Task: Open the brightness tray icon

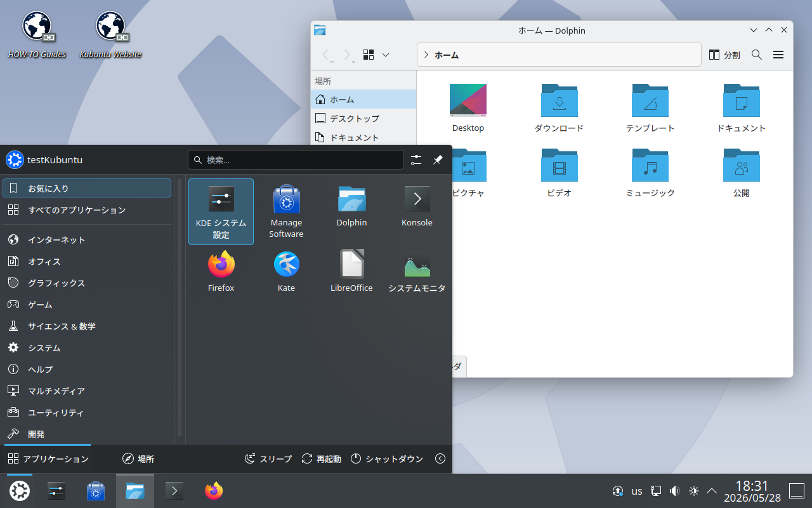Action: click(693, 491)
